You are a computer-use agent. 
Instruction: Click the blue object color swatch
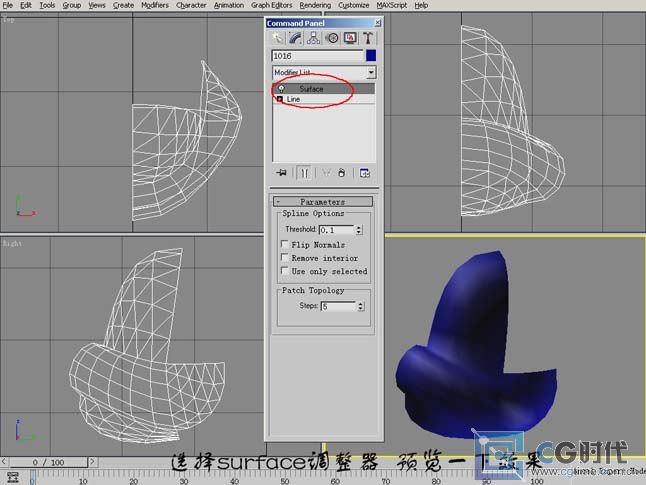(371, 56)
